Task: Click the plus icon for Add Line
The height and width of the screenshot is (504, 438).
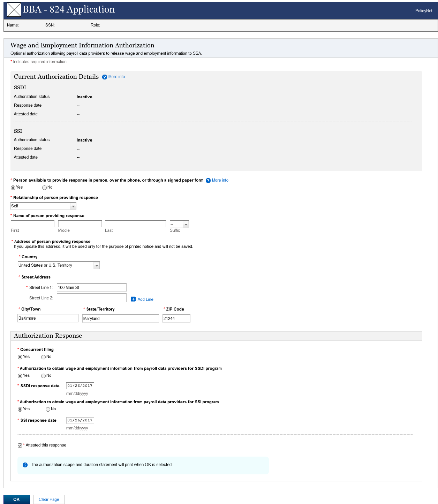Action: (x=133, y=299)
